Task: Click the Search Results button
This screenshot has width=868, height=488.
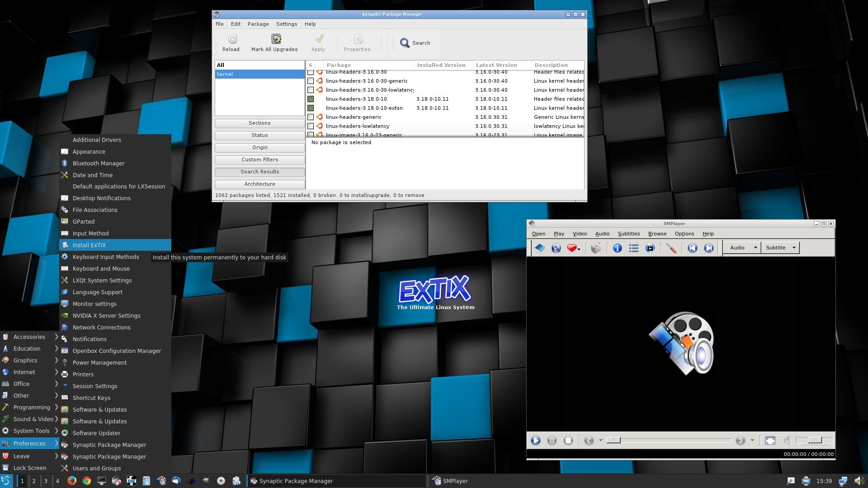Action: click(259, 172)
